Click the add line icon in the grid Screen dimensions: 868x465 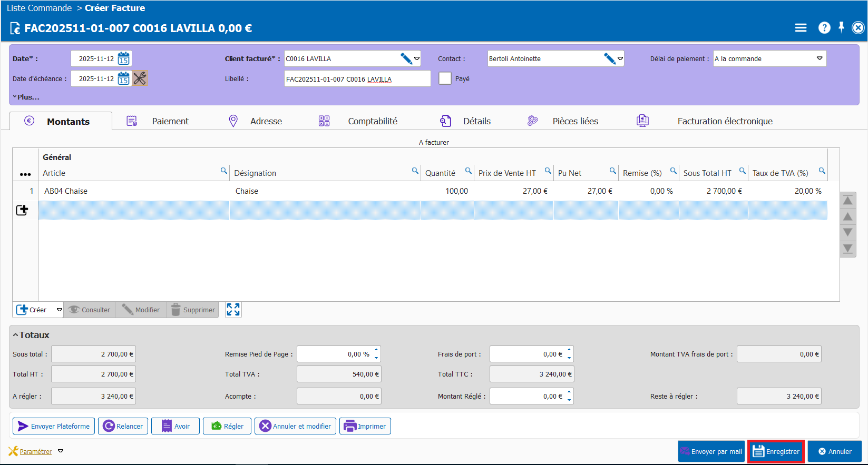point(22,210)
